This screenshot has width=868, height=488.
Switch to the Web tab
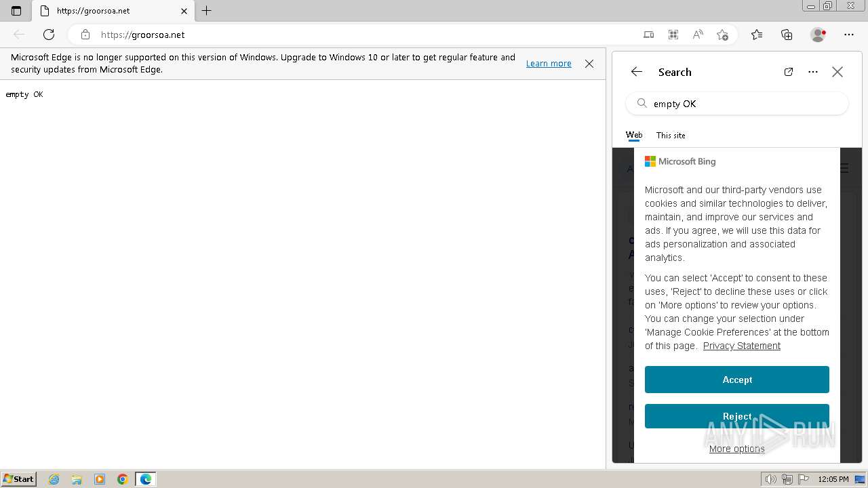tap(634, 135)
